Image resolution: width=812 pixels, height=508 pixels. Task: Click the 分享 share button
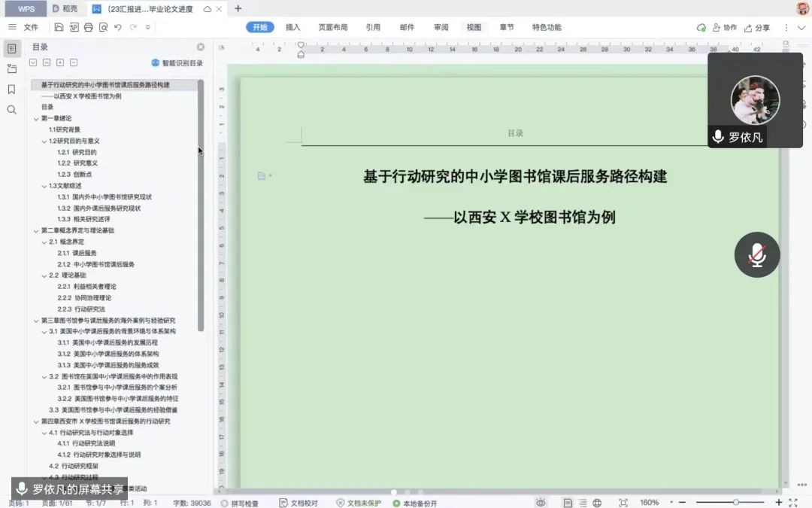(x=757, y=27)
